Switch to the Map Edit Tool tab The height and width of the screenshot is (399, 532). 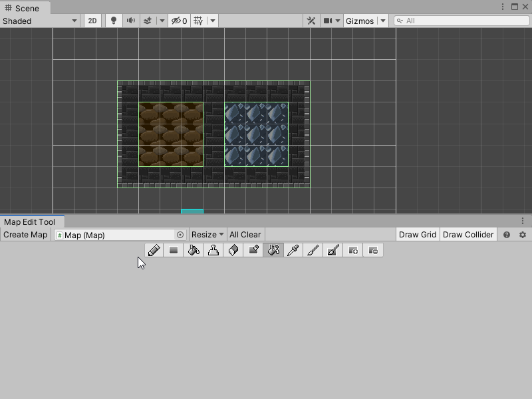31,221
